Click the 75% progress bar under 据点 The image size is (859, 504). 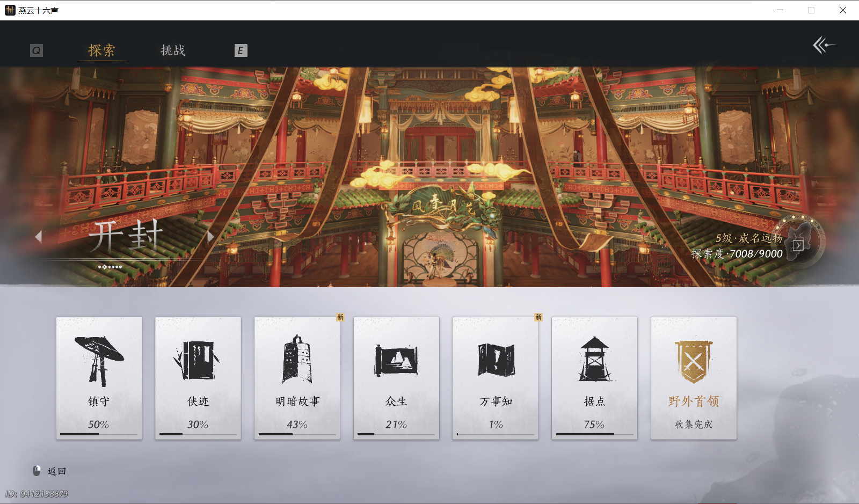point(594,434)
